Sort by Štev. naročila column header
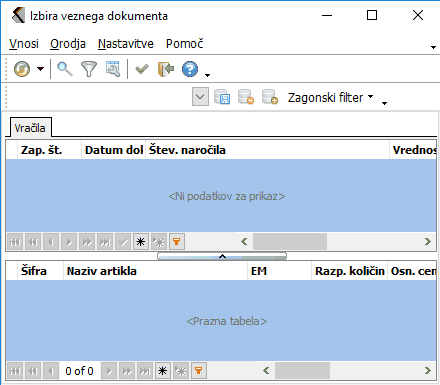 click(268, 150)
